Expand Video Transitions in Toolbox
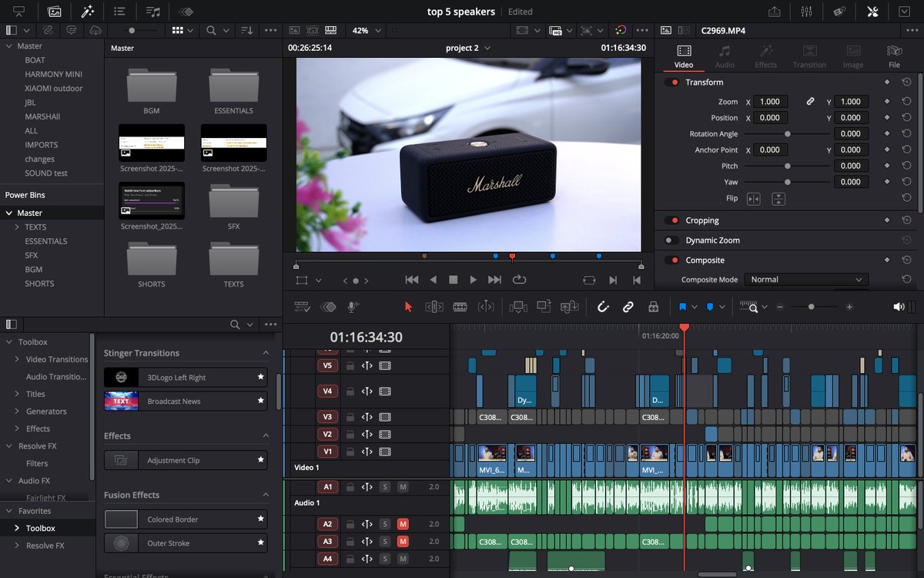The height and width of the screenshot is (578, 924). [x=17, y=359]
